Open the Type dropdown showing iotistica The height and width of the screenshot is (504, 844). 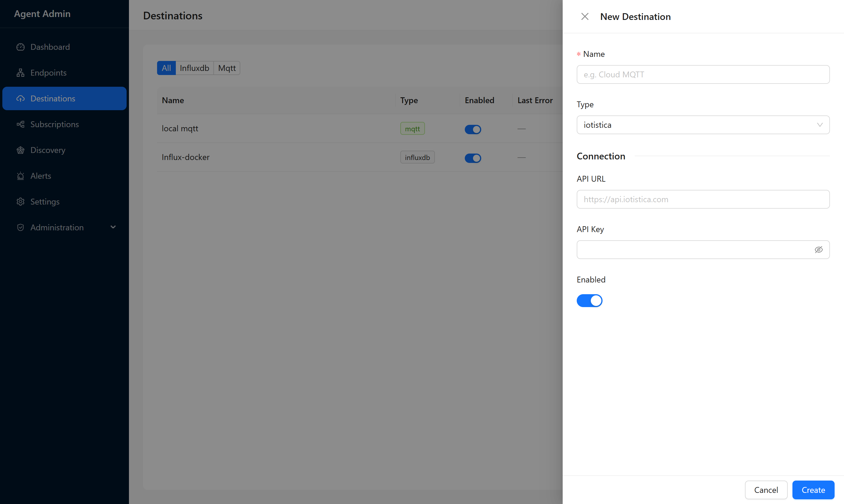click(703, 125)
